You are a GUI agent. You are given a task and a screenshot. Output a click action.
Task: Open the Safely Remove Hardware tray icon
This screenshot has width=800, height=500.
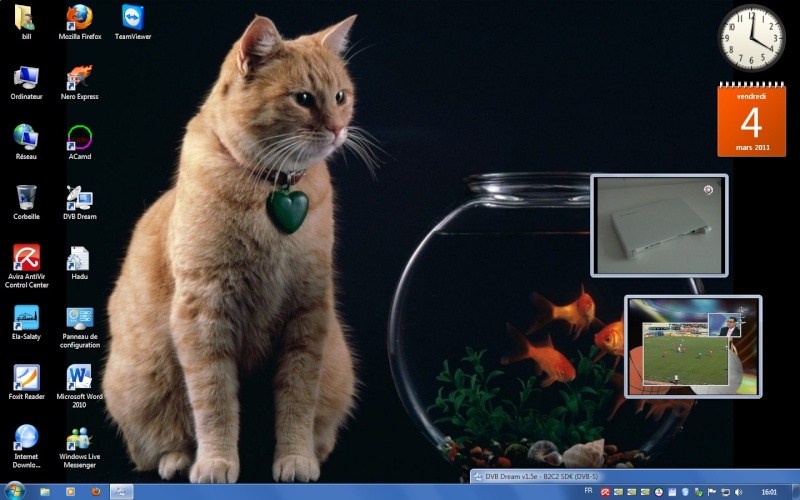pos(698,492)
